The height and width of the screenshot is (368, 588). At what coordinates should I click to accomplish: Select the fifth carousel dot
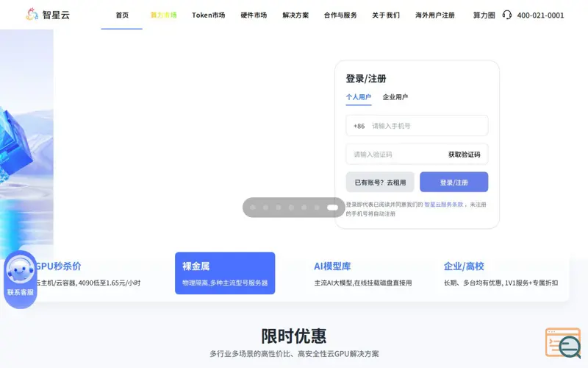[304, 208]
